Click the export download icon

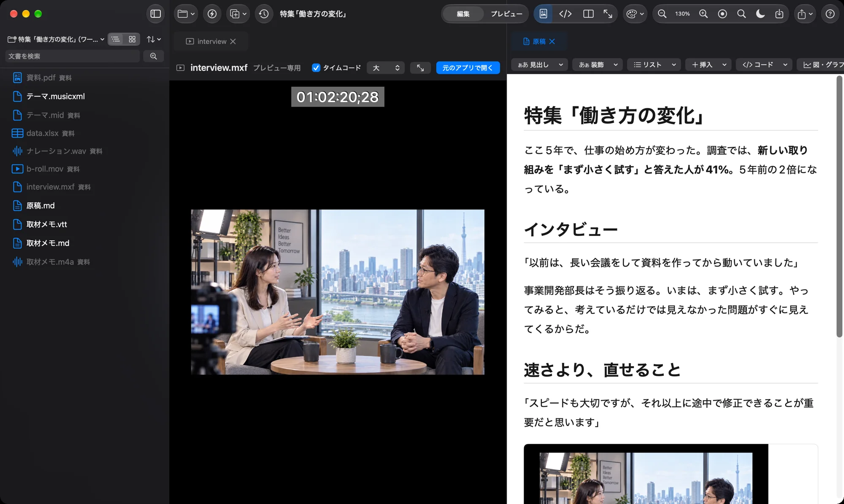tap(779, 14)
